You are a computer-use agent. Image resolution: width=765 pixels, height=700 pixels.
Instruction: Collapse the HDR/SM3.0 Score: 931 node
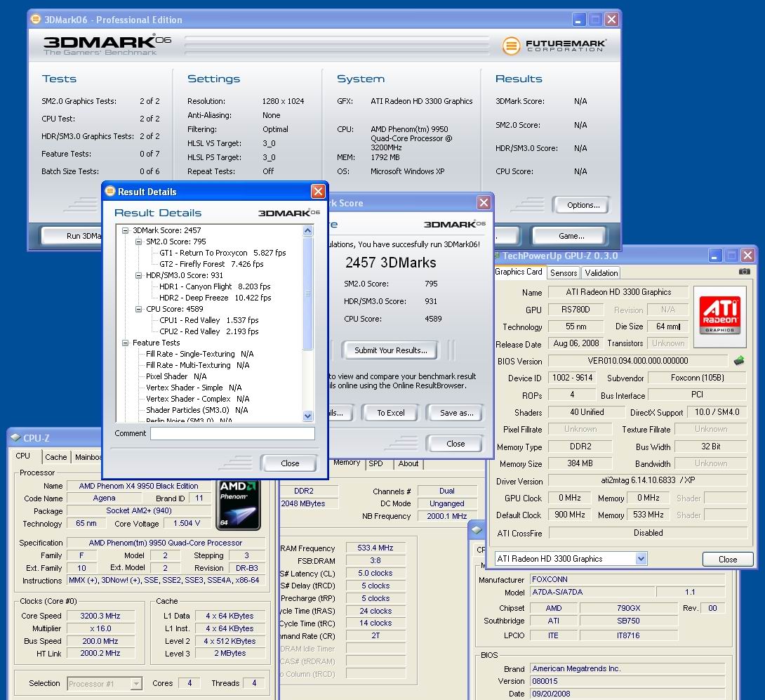[x=138, y=275]
